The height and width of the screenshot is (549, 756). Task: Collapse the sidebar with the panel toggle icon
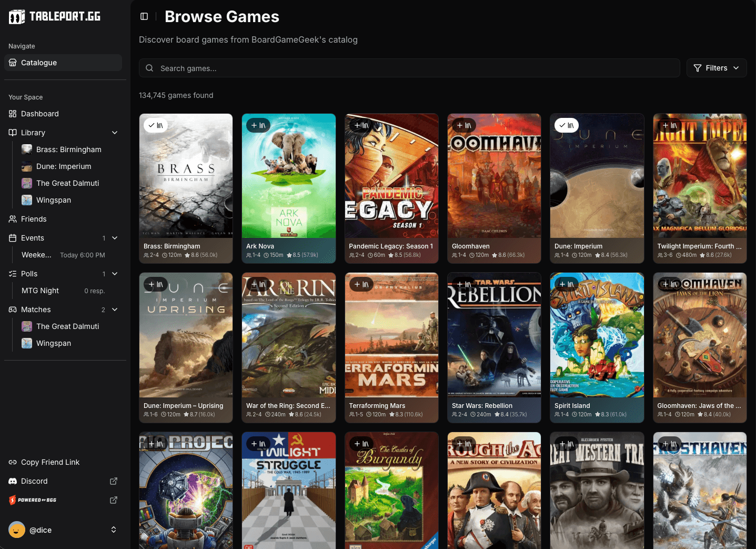click(x=144, y=16)
